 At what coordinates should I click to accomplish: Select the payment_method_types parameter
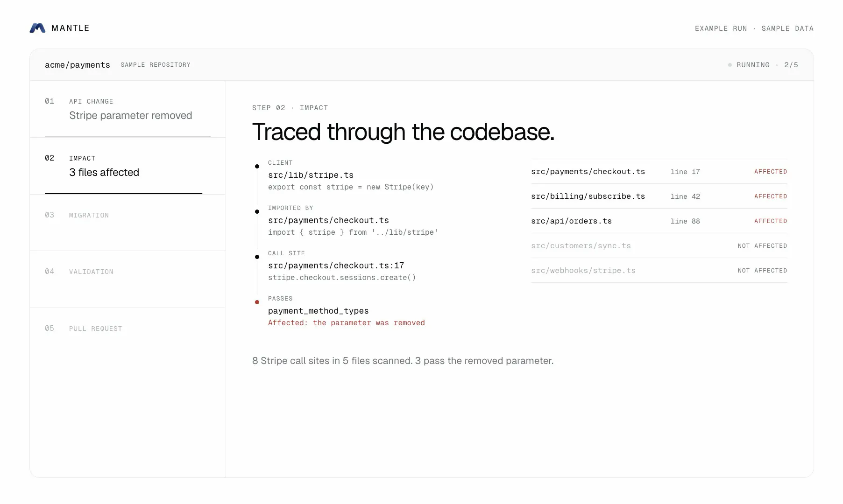tap(318, 311)
